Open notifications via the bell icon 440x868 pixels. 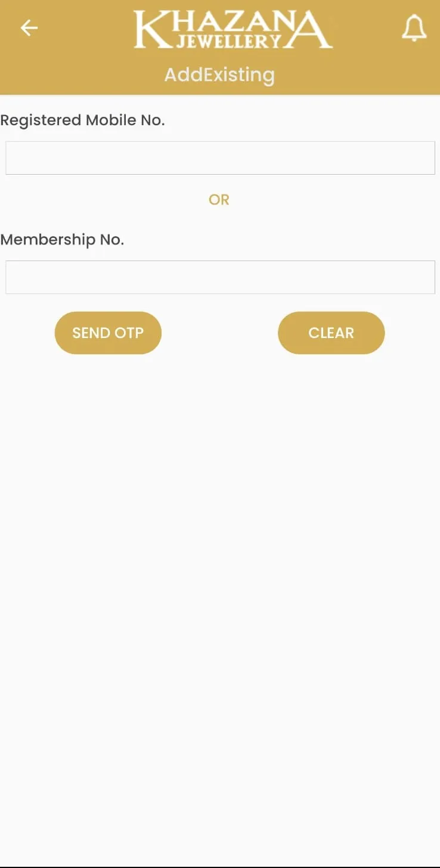tap(414, 28)
